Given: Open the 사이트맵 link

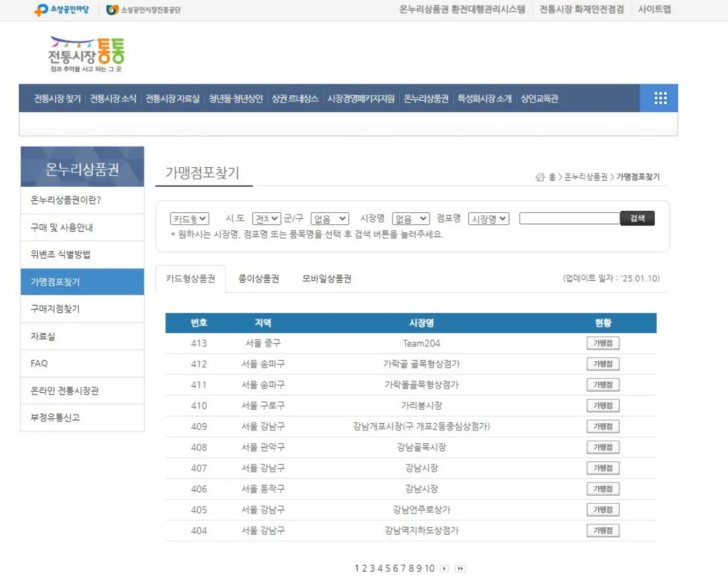Looking at the screenshot, I should point(653,9).
